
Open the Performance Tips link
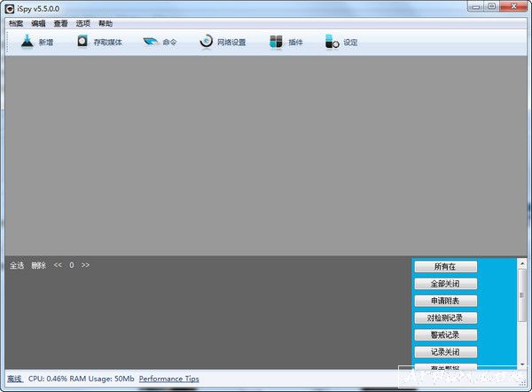(x=168, y=379)
